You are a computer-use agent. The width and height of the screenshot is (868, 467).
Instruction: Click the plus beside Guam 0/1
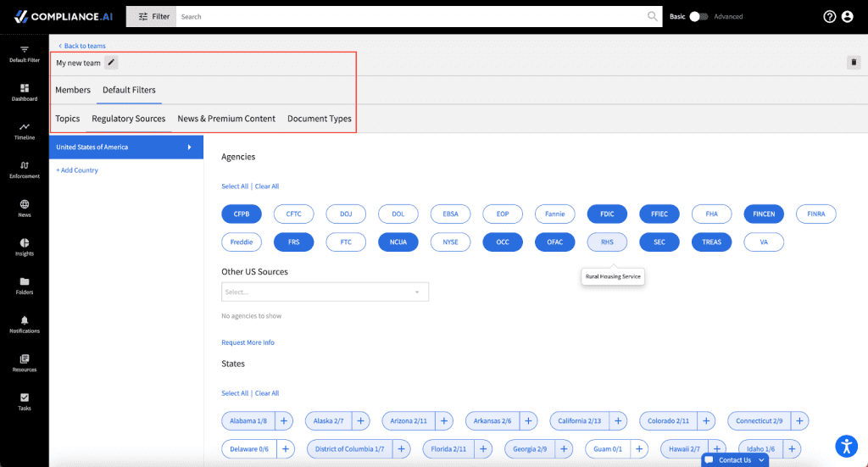coord(639,449)
